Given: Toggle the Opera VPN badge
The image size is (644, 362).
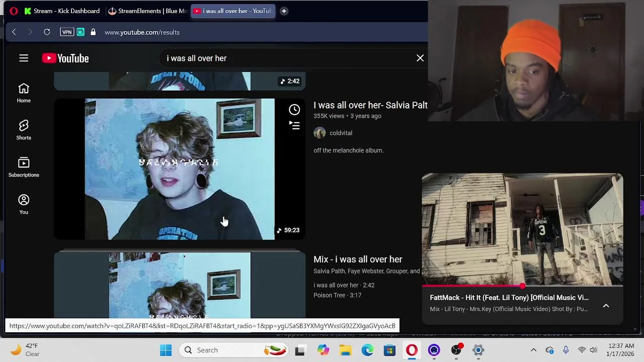Looking at the screenshot, I should point(66,32).
